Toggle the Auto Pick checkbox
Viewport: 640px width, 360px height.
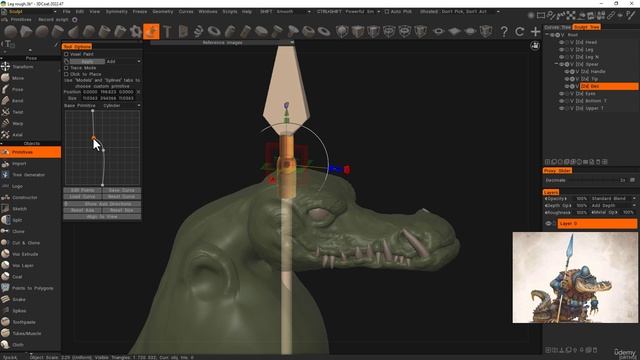pos(387,11)
